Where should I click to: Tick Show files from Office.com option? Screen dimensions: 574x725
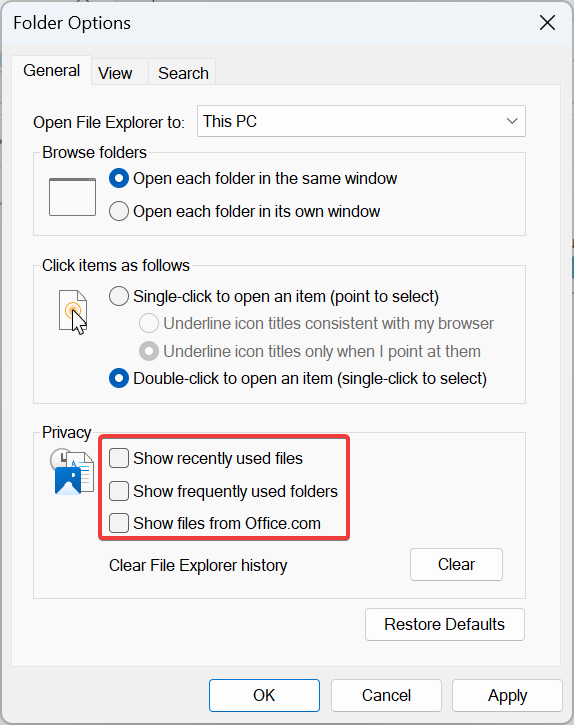click(x=119, y=523)
